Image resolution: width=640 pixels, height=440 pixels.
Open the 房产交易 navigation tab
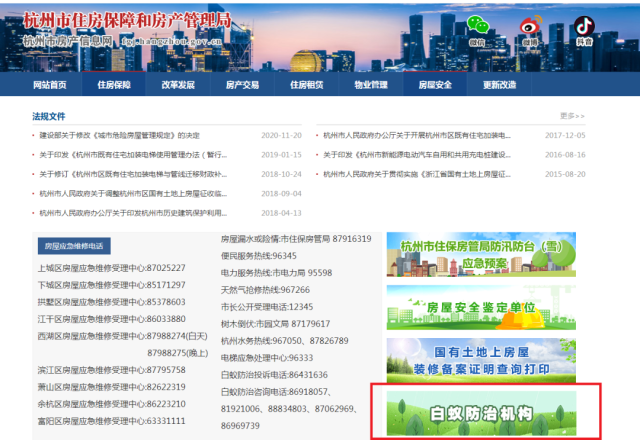(x=242, y=84)
